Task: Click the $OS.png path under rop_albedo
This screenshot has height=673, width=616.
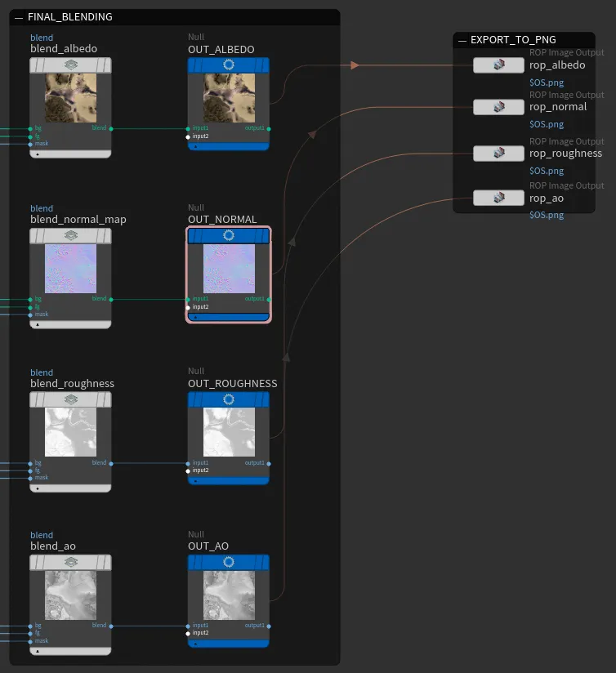Action: (x=547, y=82)
